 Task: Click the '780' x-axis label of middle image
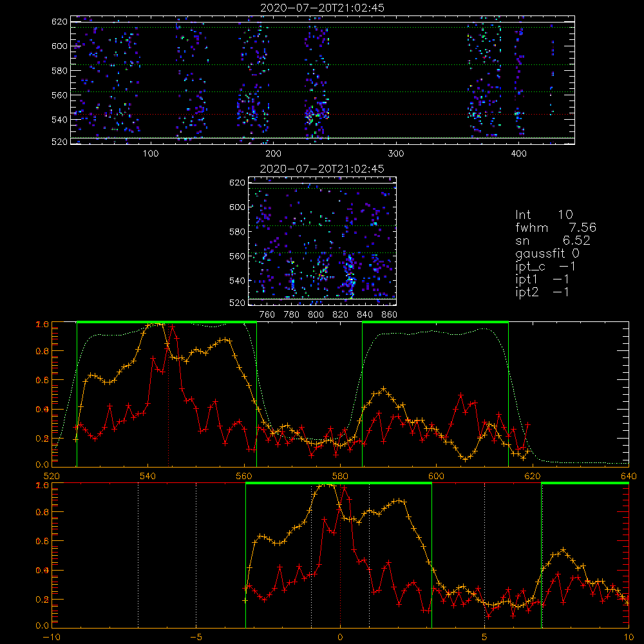[292, 315]
